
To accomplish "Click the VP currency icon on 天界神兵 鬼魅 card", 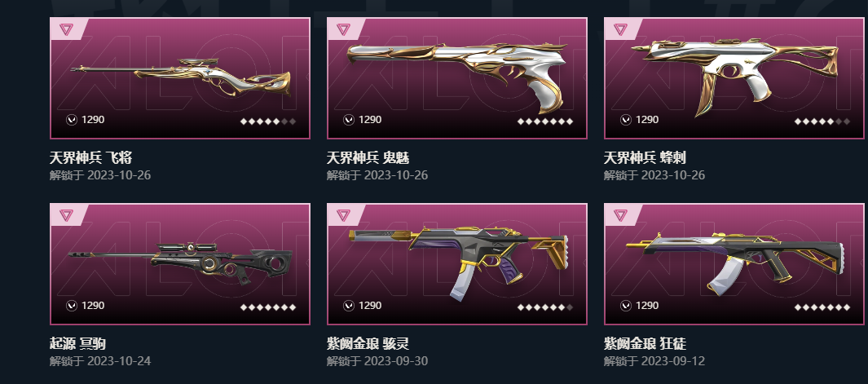I will 348,120.
